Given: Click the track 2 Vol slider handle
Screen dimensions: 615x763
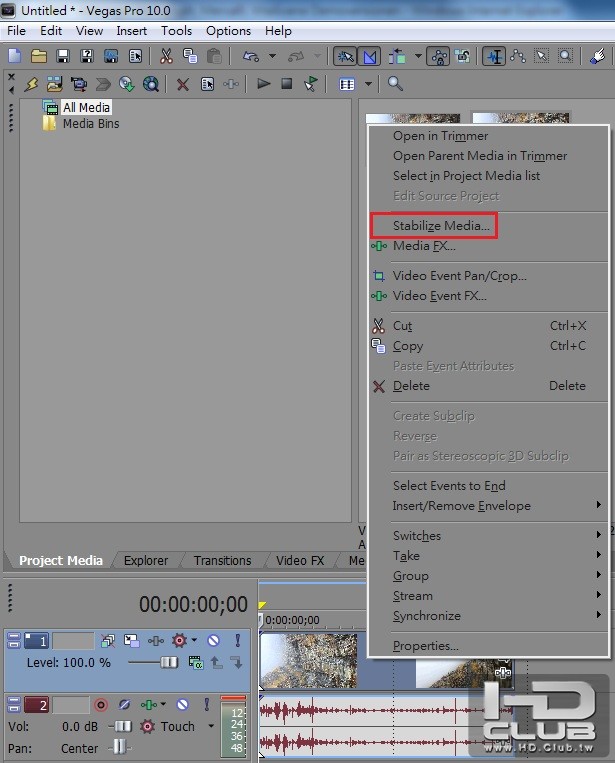Looking at the screenshot, I should point(123,727).
